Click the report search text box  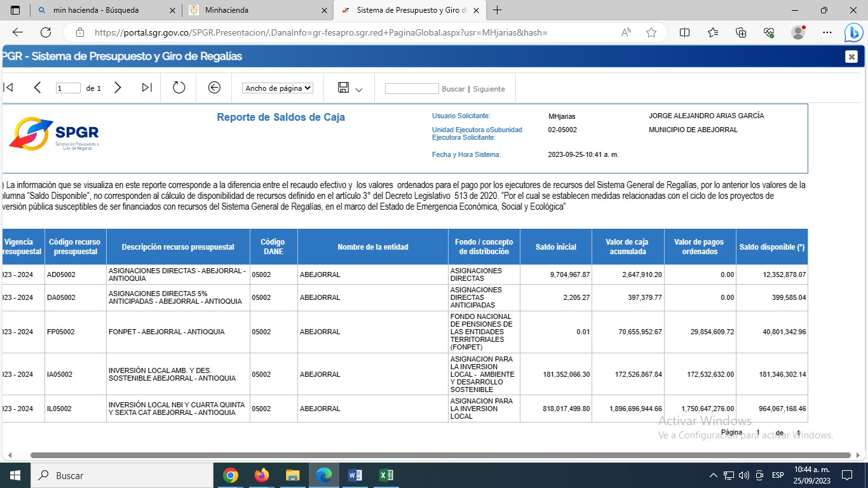tap(412, 88)
